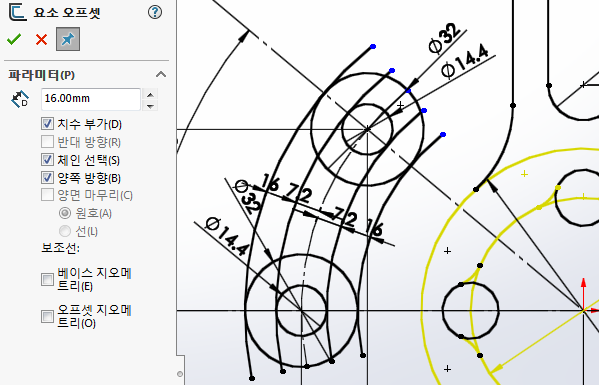The image size is (599, 385).
Task: Click the small panel splitter handle at bottom
Action: 180,374
